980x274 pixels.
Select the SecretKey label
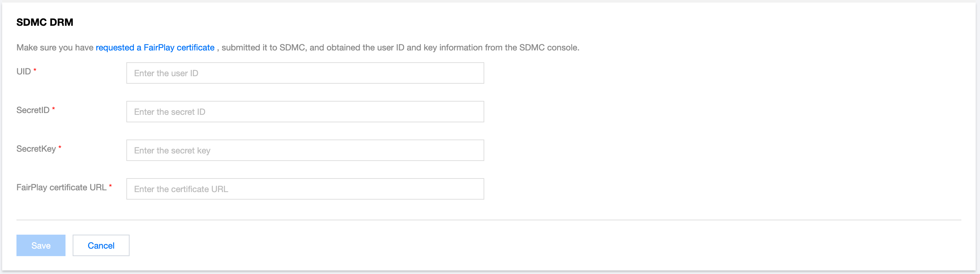point(36,149)
